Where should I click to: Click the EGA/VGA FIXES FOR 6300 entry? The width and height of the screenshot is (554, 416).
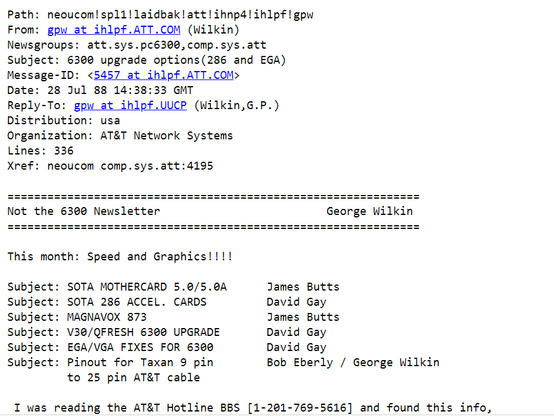tap(140, 347)
